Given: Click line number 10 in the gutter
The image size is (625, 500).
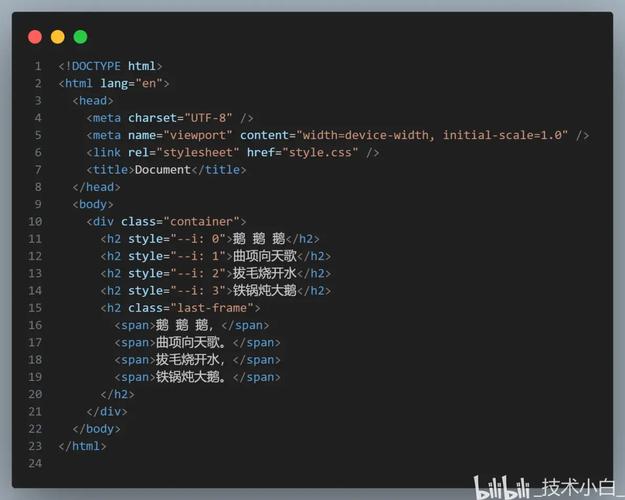Looking at the screenshot, I should (35, 222).
